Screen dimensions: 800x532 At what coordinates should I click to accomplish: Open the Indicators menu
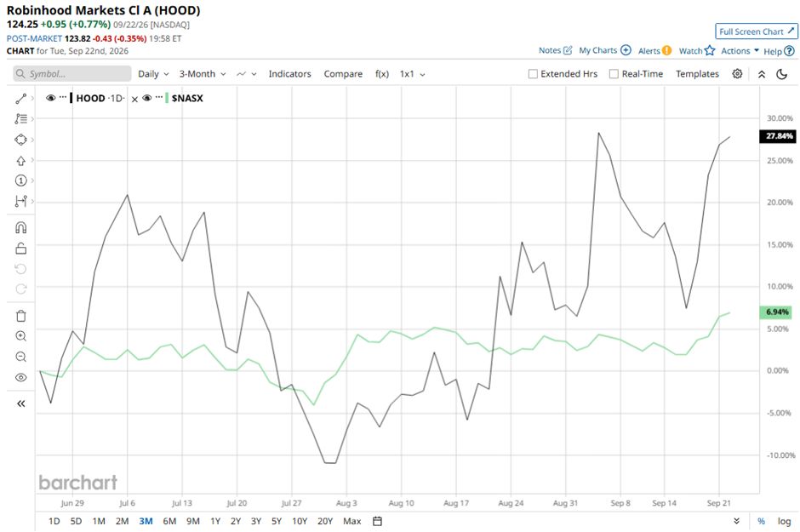[x=290, y=74]
